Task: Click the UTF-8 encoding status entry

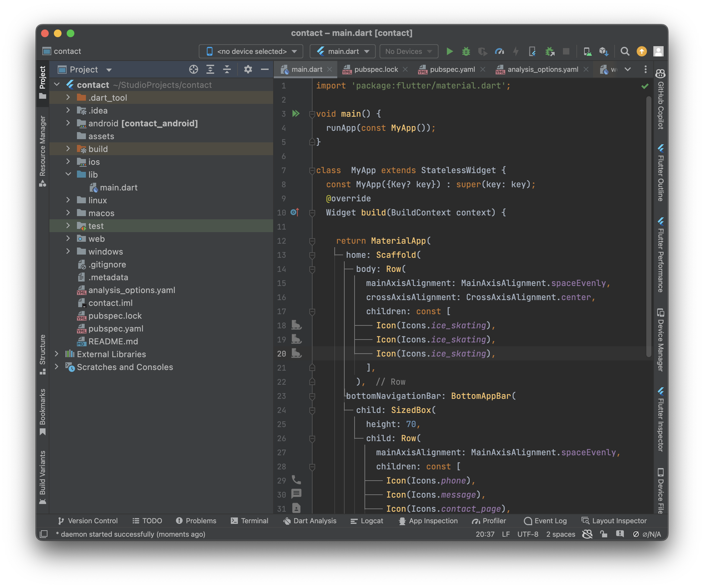Action: click(x=528, y=534)
